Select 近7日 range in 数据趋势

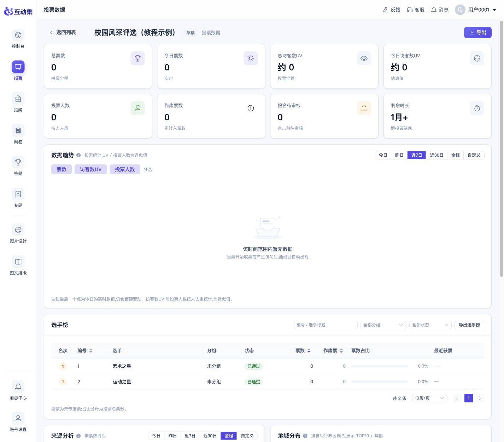[416, 155]
